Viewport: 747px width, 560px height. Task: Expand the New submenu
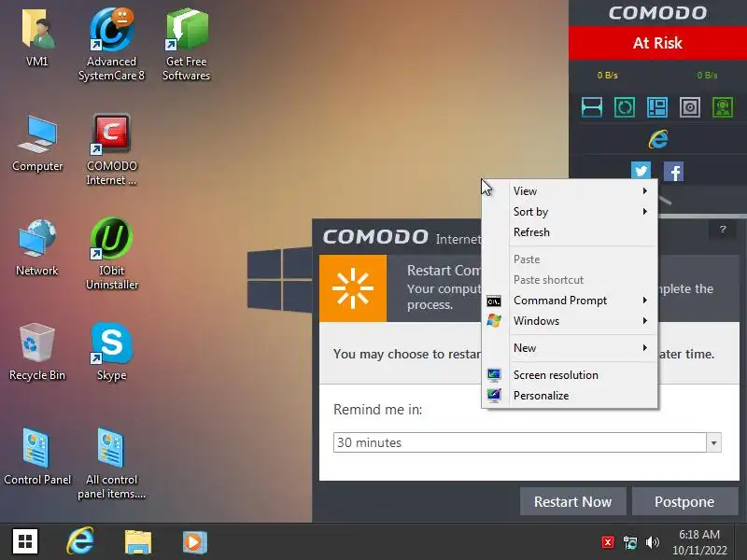click(x=570, y=348)
